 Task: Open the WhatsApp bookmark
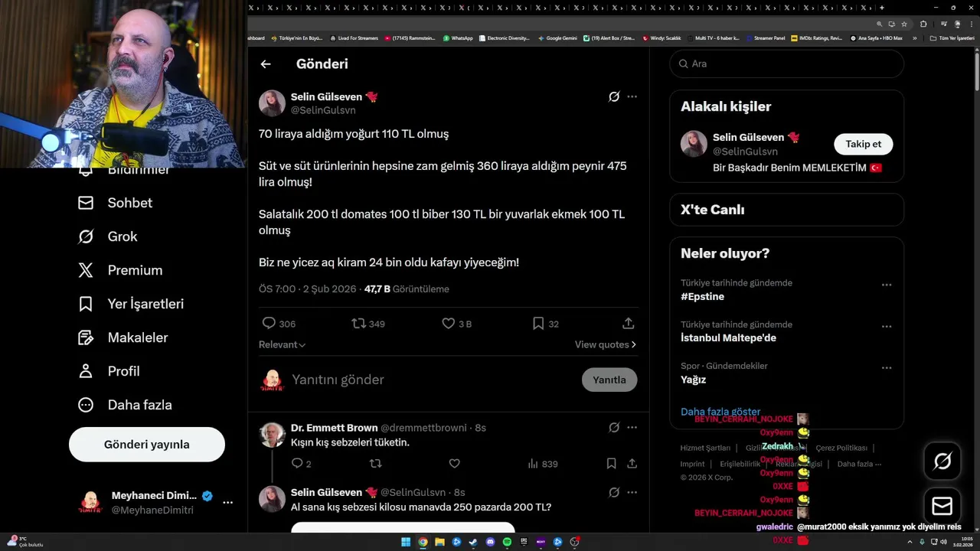(x=458, y=37)
